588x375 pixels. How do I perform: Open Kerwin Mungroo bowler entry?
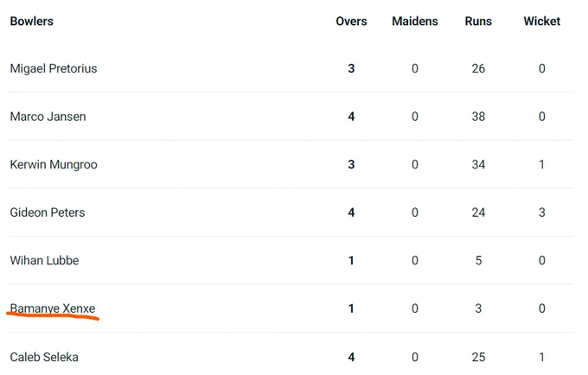[54, 164]
